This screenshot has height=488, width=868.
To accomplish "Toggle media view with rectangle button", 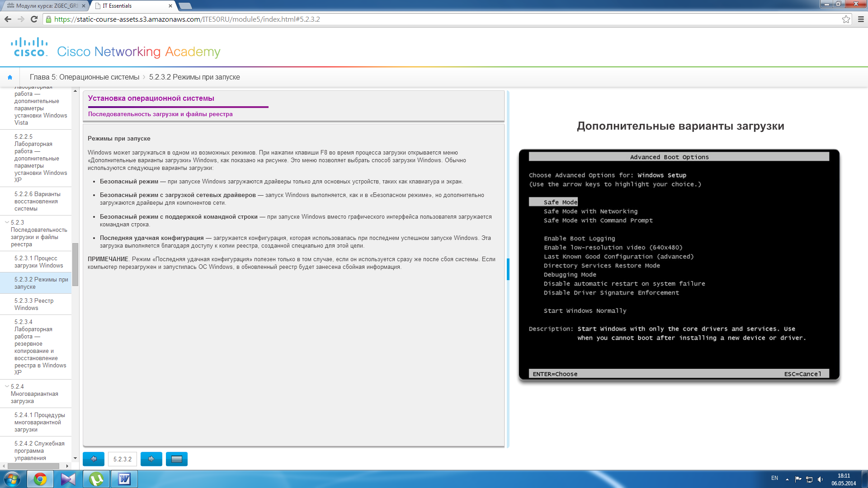I will point(177,459).
